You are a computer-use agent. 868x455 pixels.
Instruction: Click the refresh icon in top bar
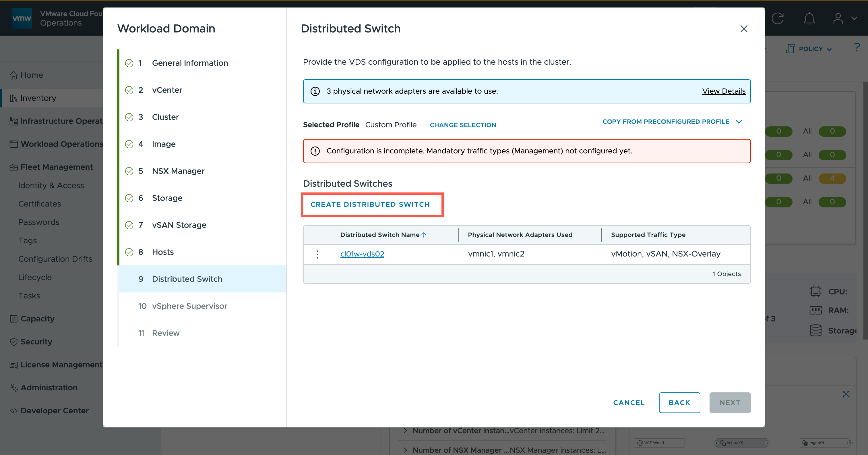[777, 18]
